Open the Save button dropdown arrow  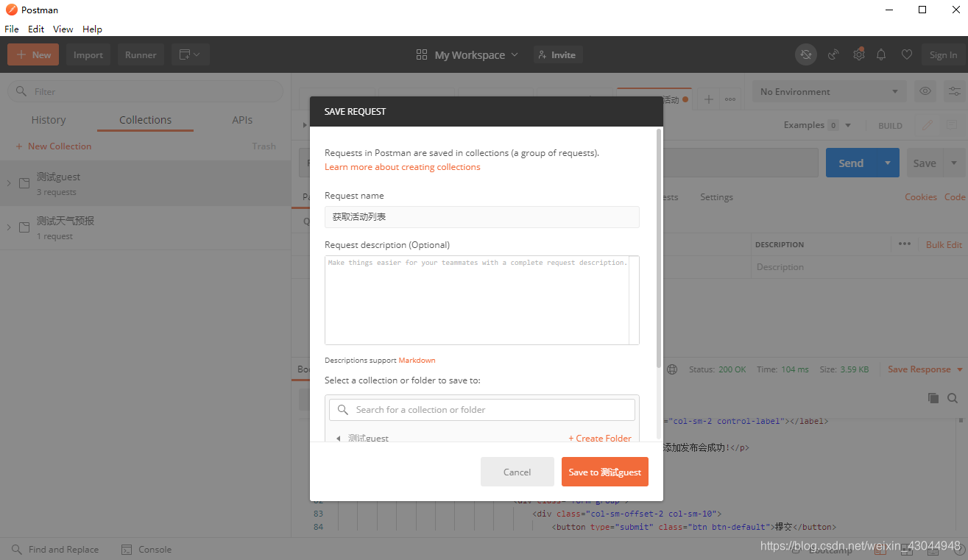point(955,163)
